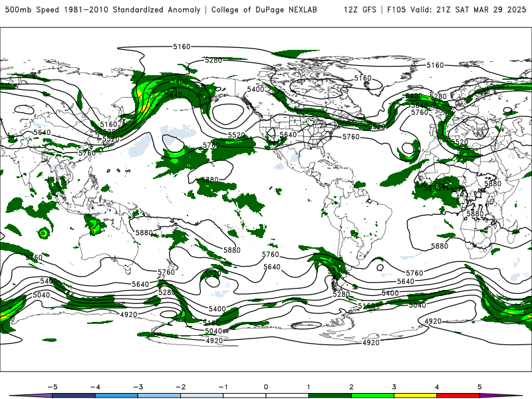The height and width of the screenshot is (399, 532).
Task: Click the dark green 1 to 2 colorbar segment
Action: click(x=330, y=396)
